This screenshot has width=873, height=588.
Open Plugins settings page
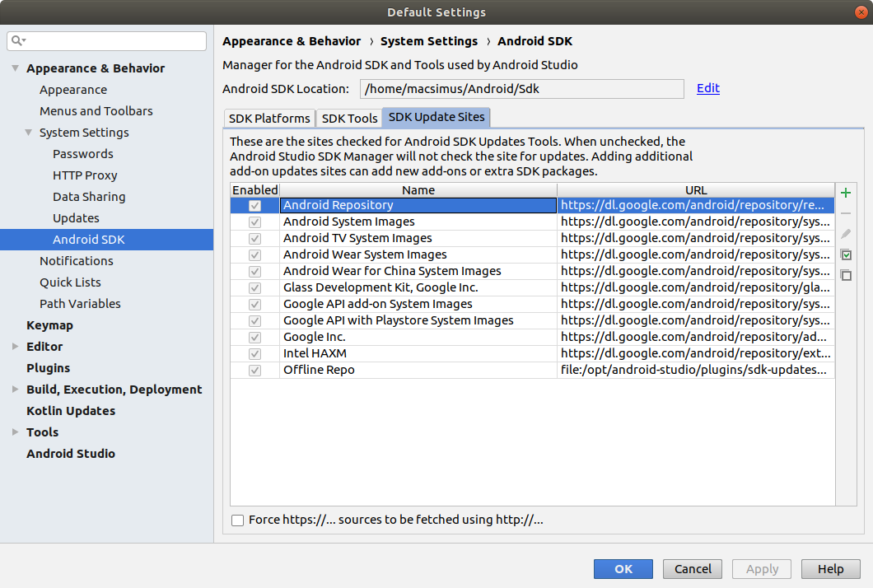pyautogui.click(x=49, y=368)
